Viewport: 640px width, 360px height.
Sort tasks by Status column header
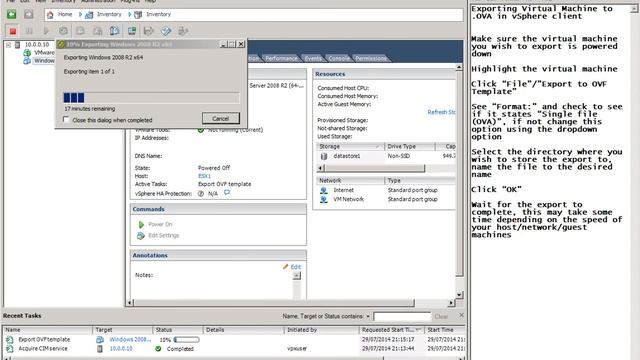(178, 330)
